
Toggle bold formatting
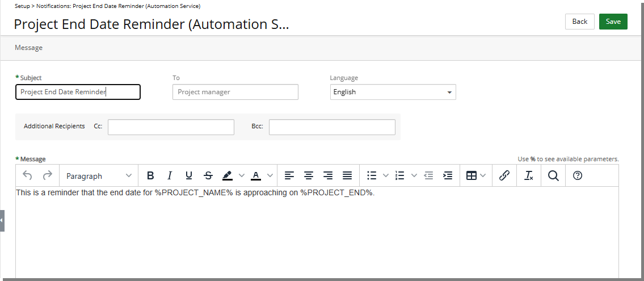coord(150,176)
